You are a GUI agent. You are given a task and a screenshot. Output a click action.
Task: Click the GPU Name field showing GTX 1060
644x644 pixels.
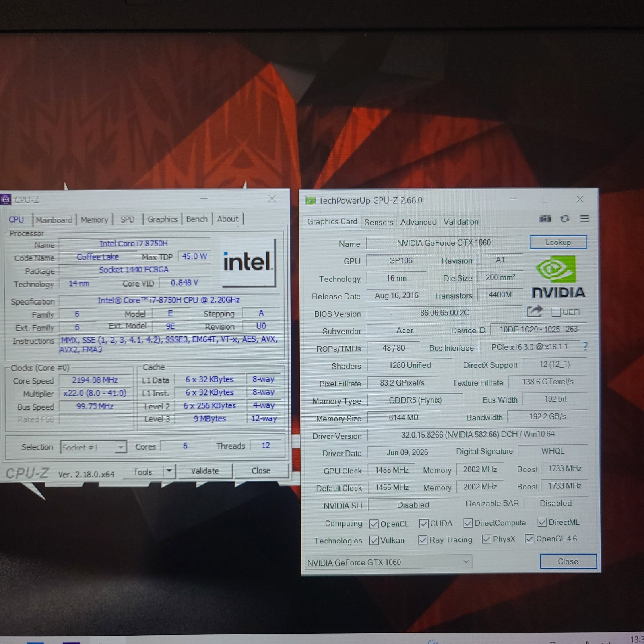click(444, 243)
